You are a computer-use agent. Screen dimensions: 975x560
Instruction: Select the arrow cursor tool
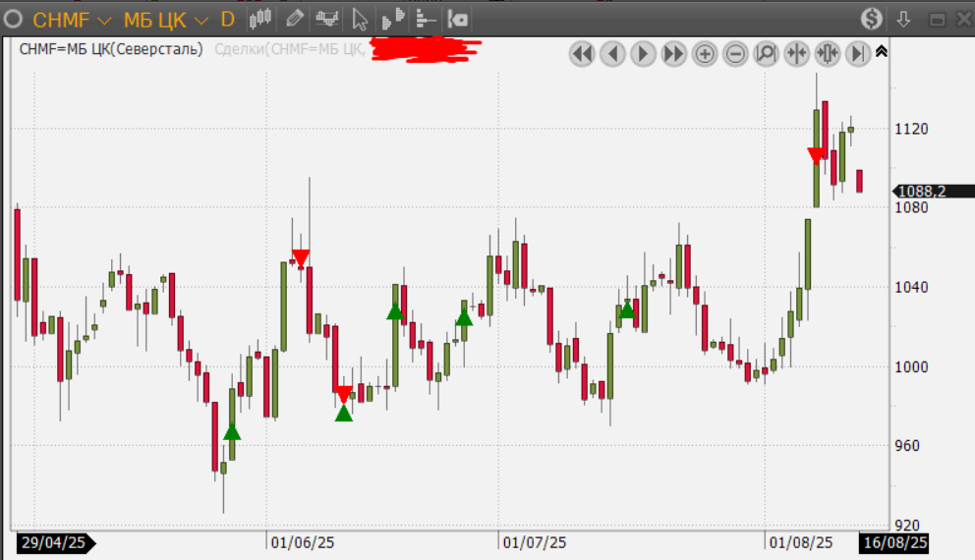(x=360, y=19)
